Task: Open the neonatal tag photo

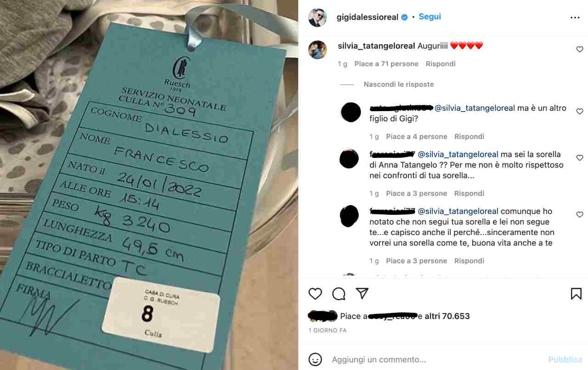Action: (x=149, y=185)
